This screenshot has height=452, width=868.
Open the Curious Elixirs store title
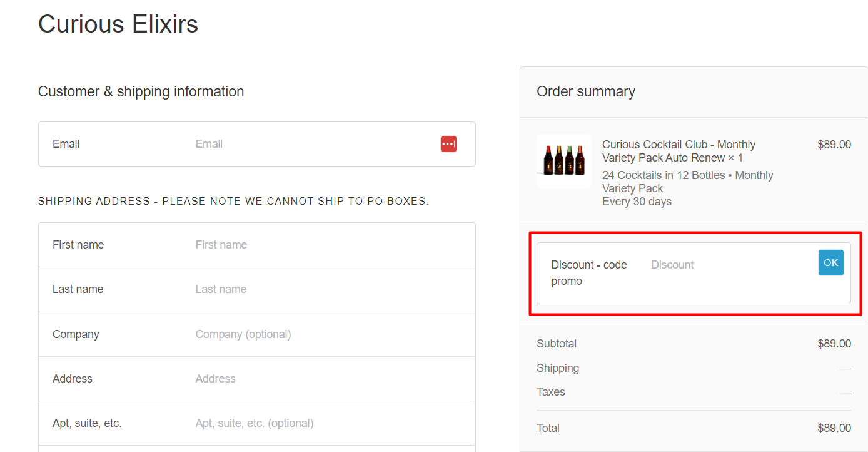pyautogui.click(x=118, y=24)
